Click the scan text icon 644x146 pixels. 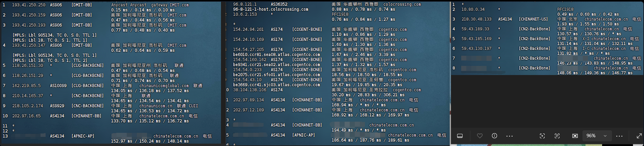tap(557, 136)
